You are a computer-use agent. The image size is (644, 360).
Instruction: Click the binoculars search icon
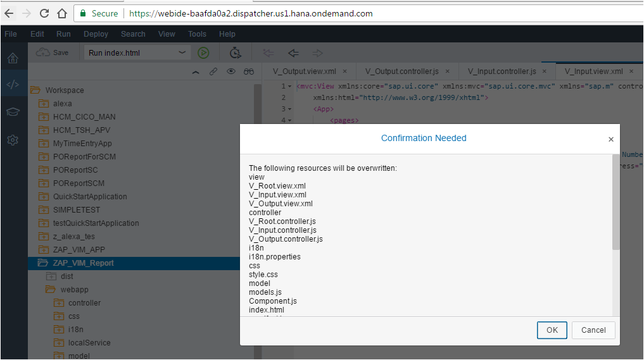click(x=249, y=71)
